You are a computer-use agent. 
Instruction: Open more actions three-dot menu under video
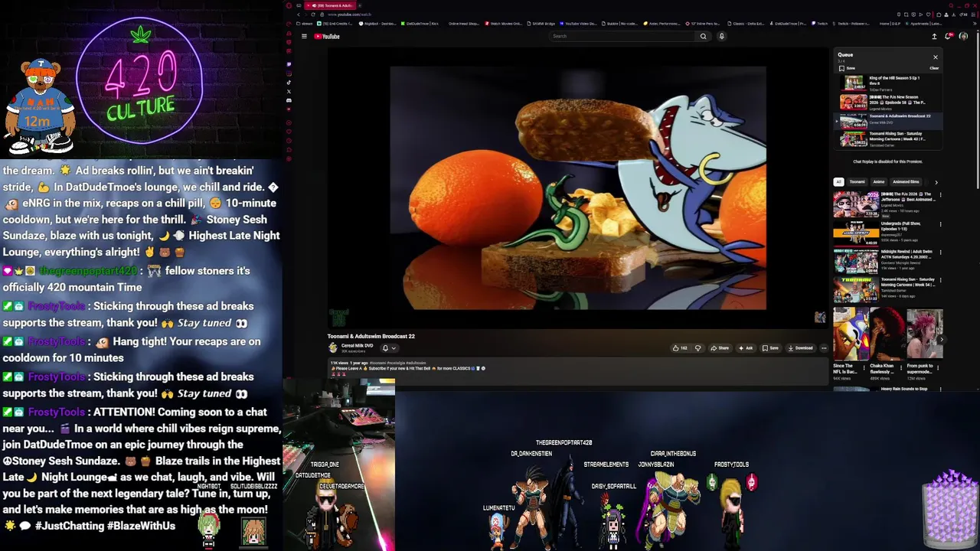(824, 348)
